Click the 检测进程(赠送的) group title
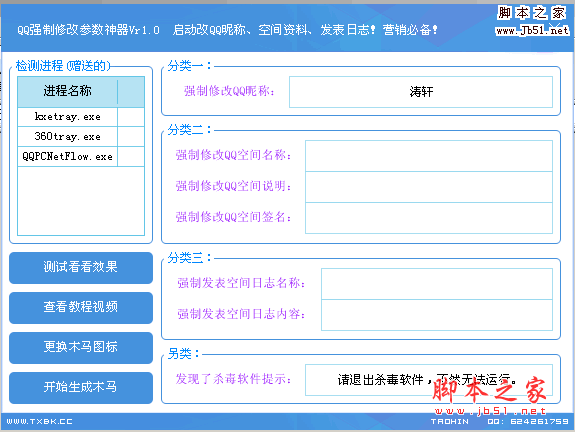Screen dimensions: 575x432 pyautogui.click(x=63, y=66)
